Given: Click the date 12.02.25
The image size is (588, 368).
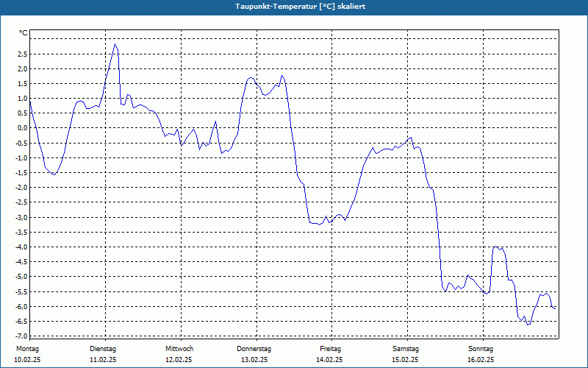Looking at the screenshot, I should [179, 360].
